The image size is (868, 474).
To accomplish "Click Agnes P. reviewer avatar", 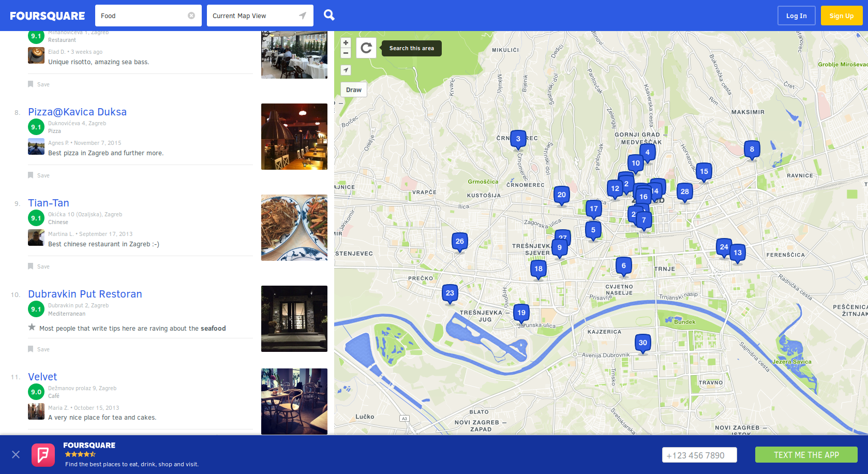I will tap(36, 146).
